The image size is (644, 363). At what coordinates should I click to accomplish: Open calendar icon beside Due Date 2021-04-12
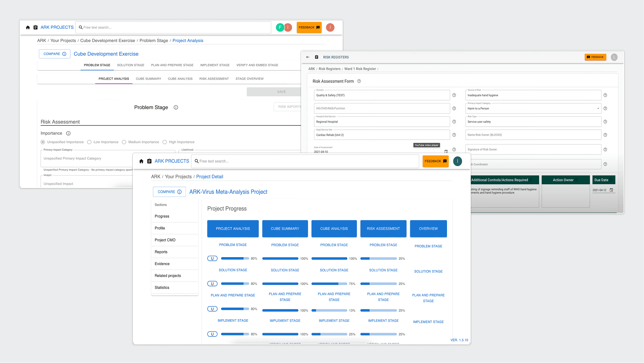click(611, 190)
